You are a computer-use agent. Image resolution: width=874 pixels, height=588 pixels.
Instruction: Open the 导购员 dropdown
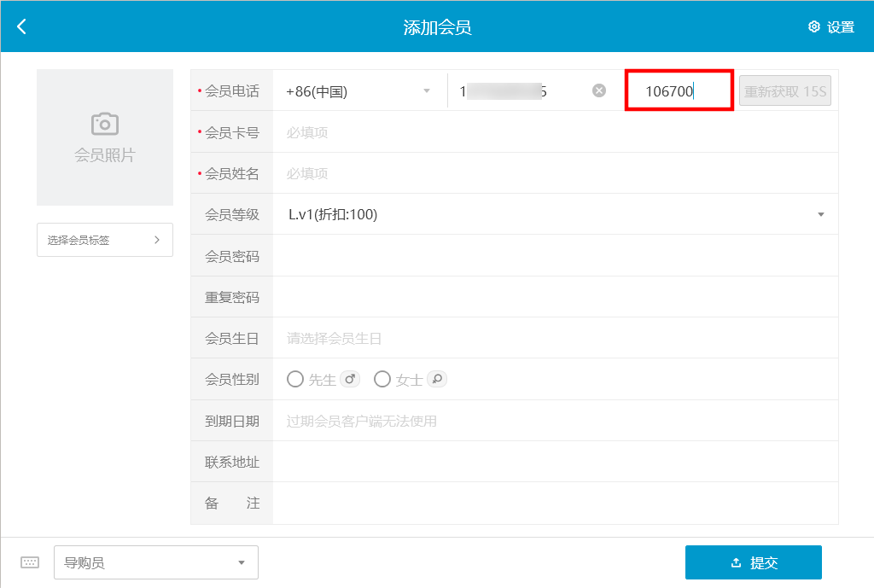click(x=156, y=562)
